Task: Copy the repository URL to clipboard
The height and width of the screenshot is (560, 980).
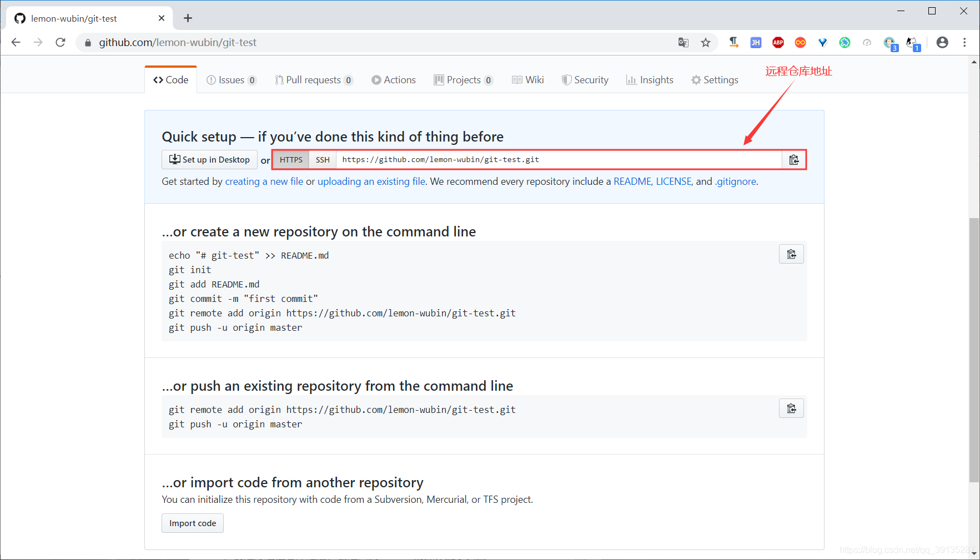Action: point(794,160)
